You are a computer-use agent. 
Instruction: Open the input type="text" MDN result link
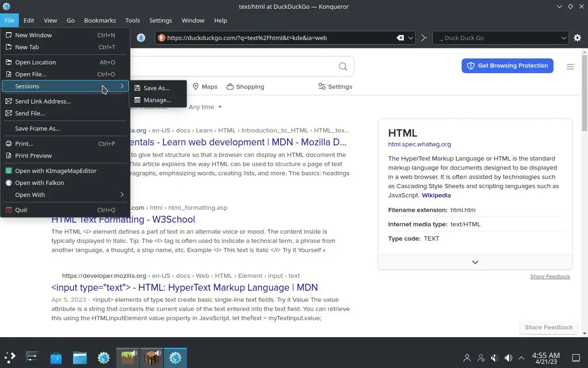click(x=185, y=287)
